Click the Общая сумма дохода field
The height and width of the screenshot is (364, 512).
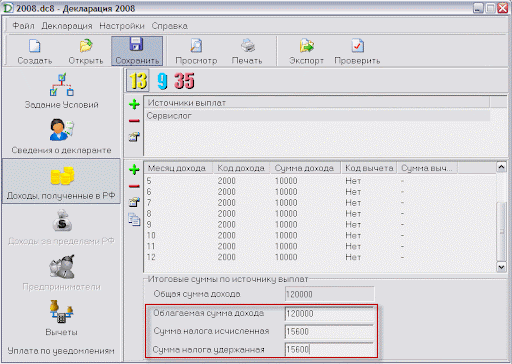click(x=329, y=294)
